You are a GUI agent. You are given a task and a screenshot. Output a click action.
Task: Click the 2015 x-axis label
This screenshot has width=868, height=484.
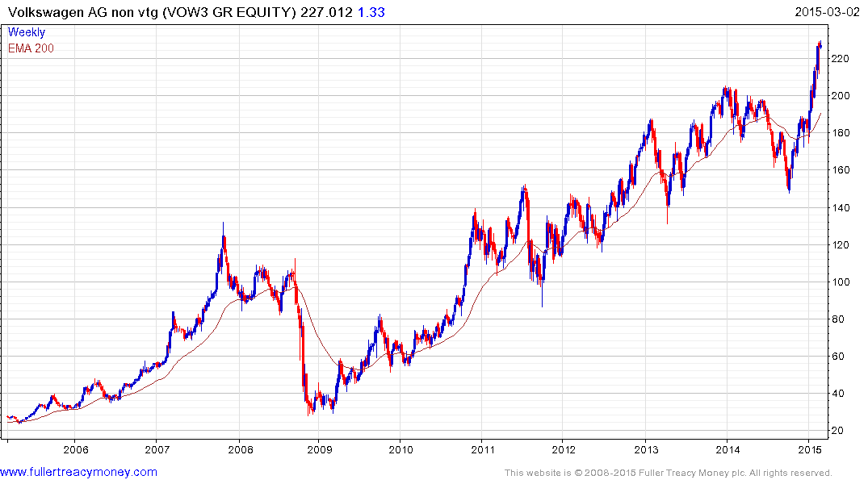[809, 449]
